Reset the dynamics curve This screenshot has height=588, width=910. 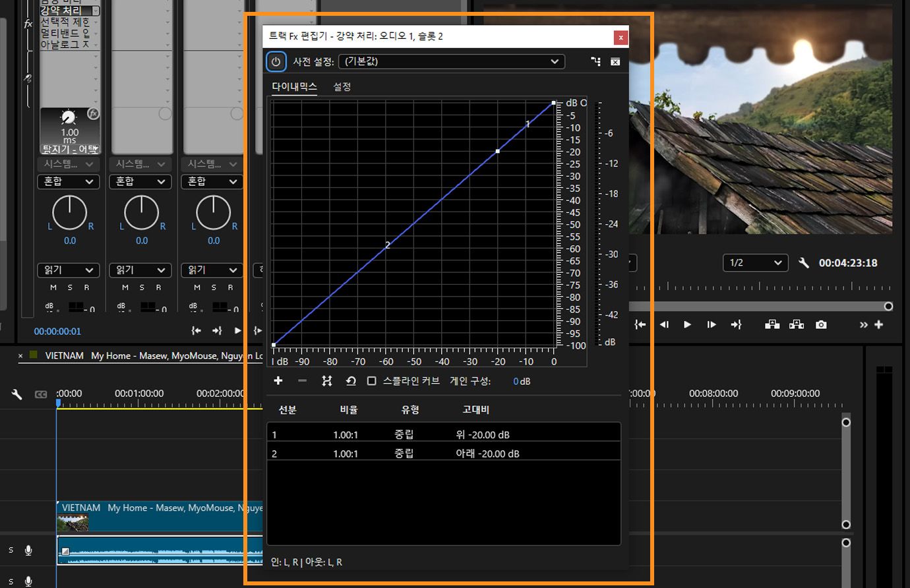351,381
